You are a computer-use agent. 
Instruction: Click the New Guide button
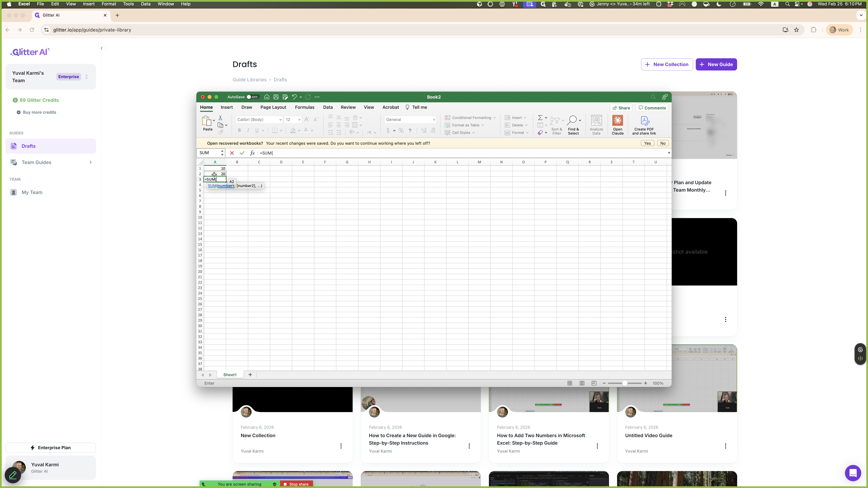pos(716,64)
